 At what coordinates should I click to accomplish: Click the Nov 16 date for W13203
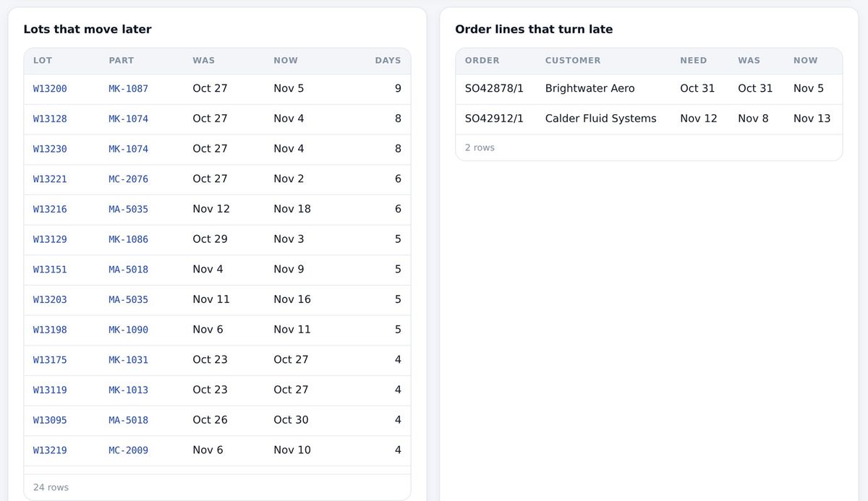(x=292, y=299)
